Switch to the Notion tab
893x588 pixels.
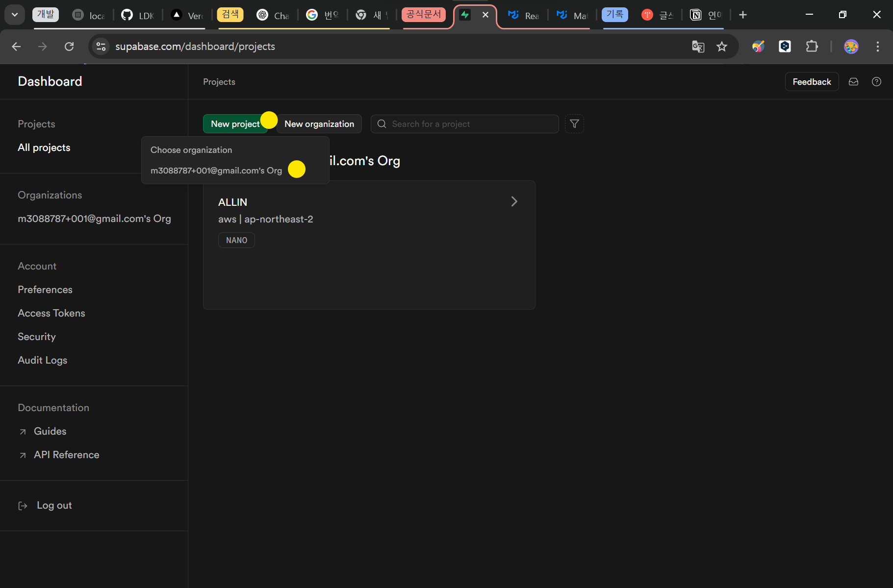pyautogui.click(x=706, y=15)
